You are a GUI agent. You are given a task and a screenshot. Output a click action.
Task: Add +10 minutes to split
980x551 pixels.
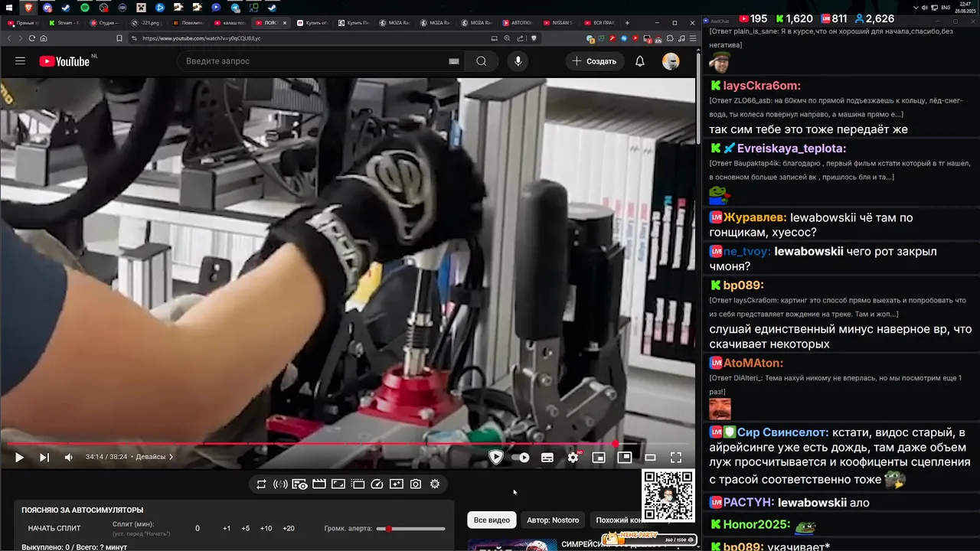point(266,529)
